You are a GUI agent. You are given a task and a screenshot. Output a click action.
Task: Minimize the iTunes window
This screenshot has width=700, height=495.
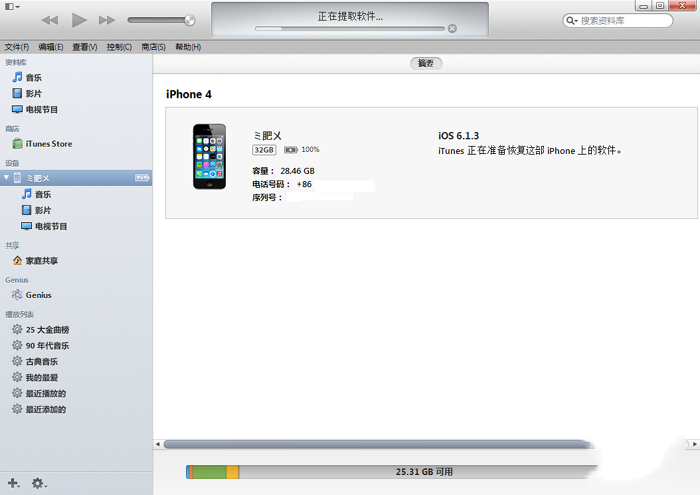tap(643, 6)
